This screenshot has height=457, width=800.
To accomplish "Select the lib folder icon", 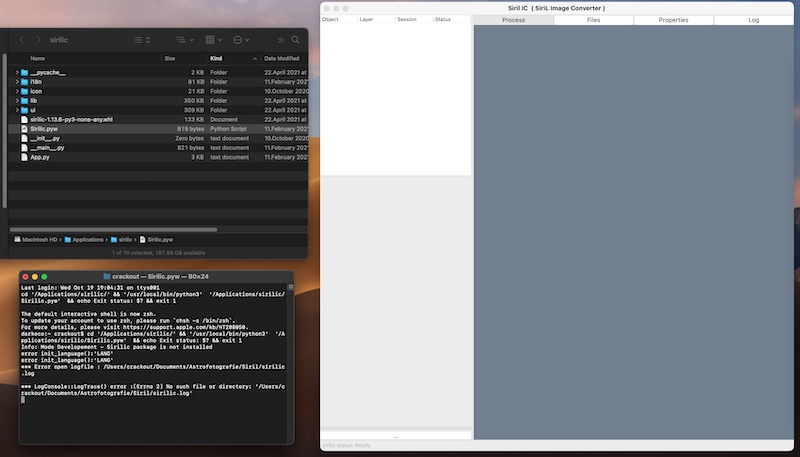I will click(x=24, y=100).
